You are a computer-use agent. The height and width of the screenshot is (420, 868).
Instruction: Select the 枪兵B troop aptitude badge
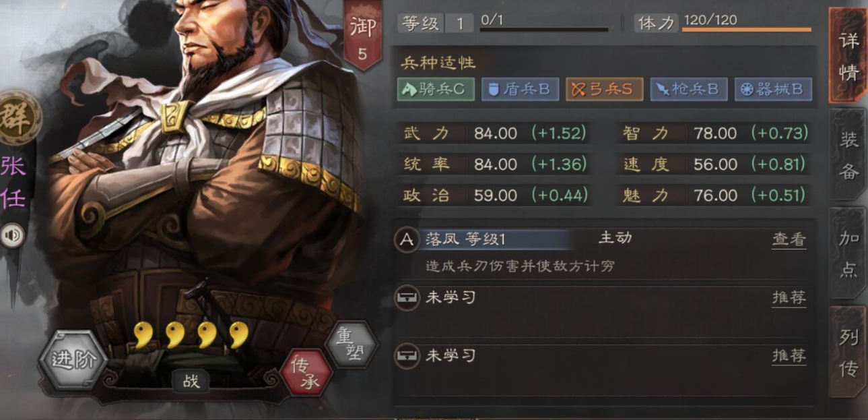(688, 90)
